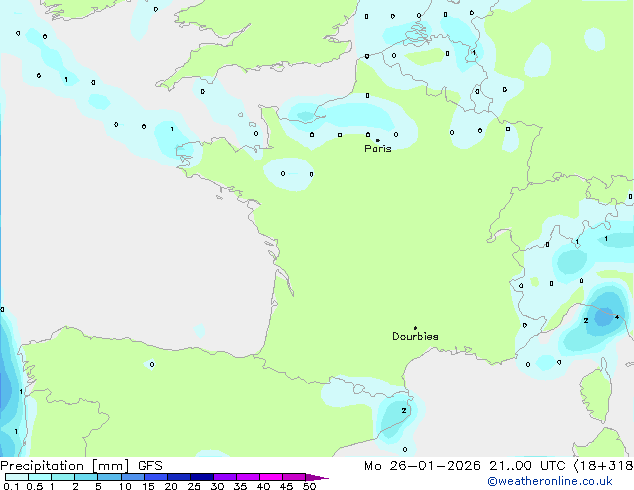Click the Paris city label
The height and width of the screenshot is (490, 634).
[378, 149]
